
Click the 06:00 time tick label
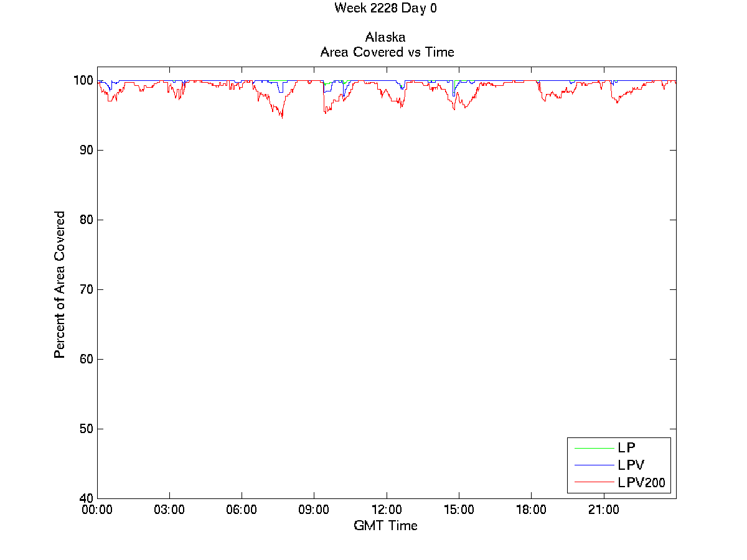tap(242, 510)
